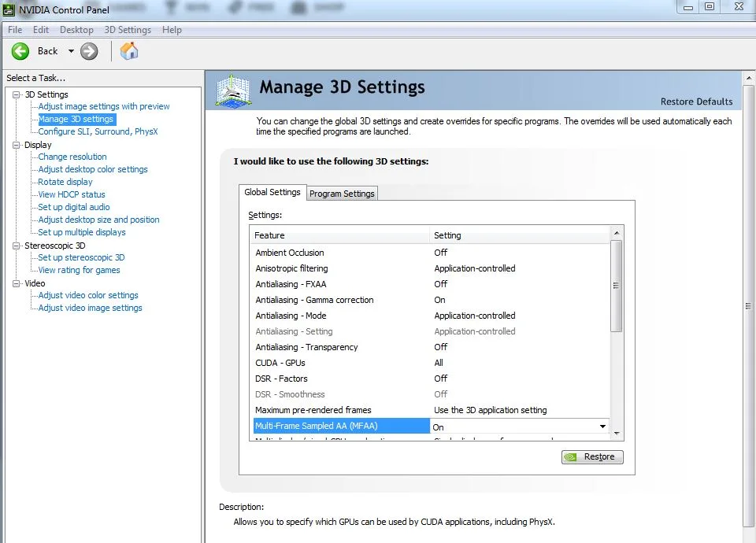The width and height of the screenshot is (756, 543).
Task: Click settings list scroll up arrow
Action: click(616, 233)
